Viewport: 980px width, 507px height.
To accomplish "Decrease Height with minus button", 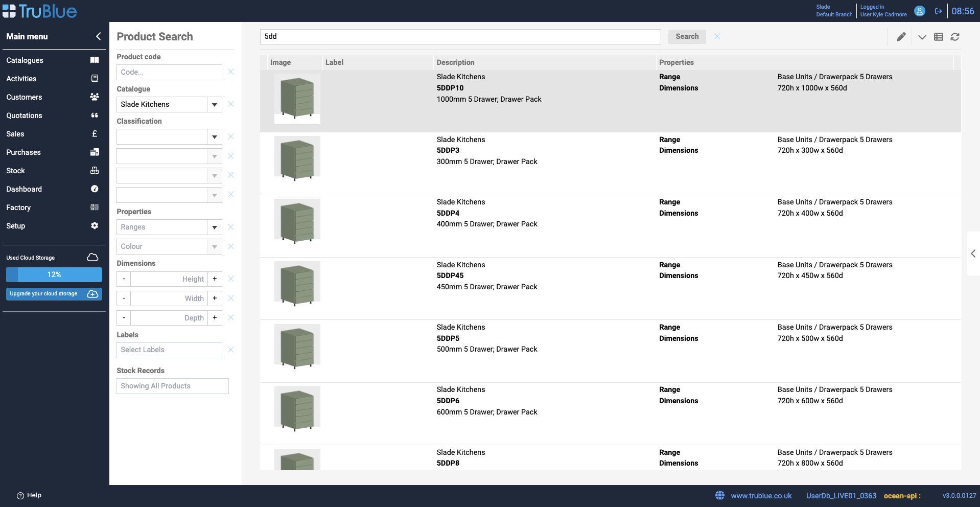I will 124,279.
